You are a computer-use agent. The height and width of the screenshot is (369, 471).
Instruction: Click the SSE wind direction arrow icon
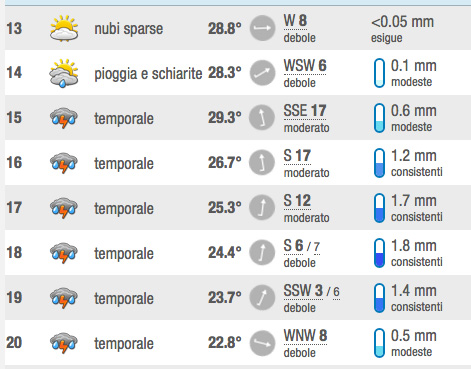262,118
